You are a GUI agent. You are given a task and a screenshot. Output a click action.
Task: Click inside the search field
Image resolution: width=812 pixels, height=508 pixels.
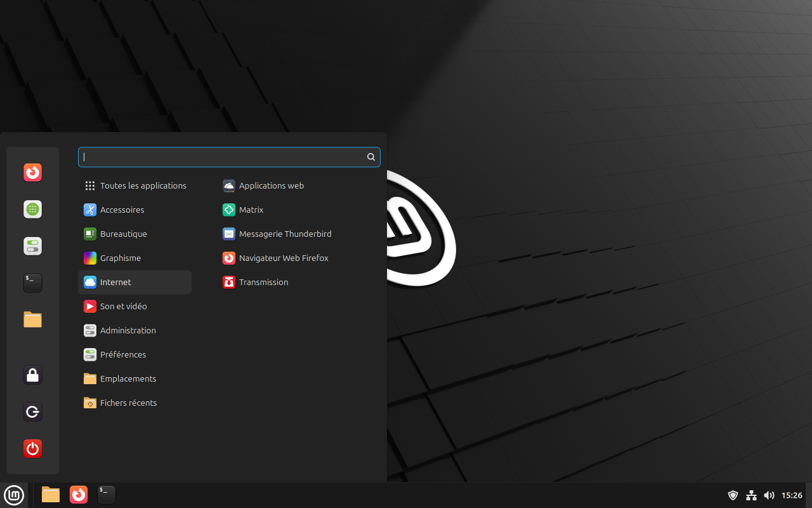pos(228,157)
